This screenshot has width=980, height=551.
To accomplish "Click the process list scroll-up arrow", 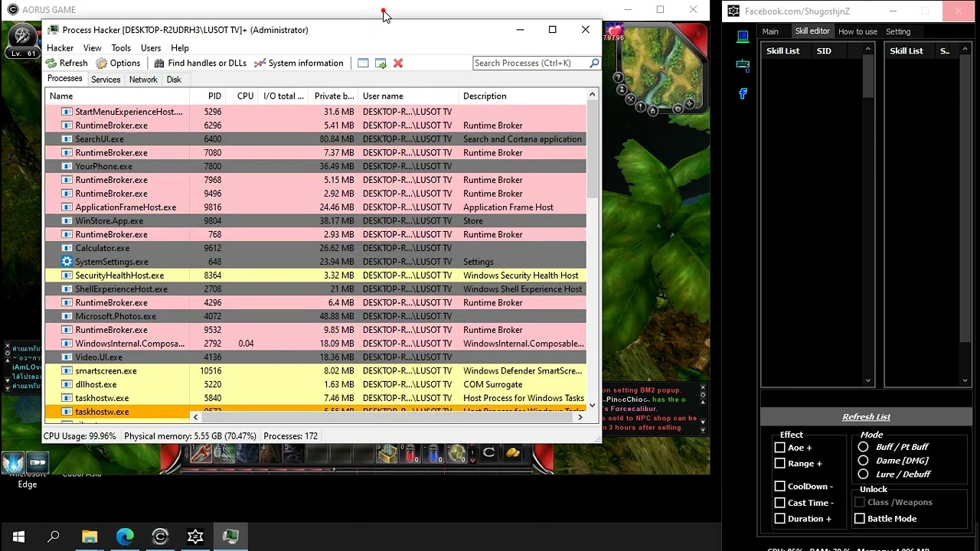I will 592,94.
